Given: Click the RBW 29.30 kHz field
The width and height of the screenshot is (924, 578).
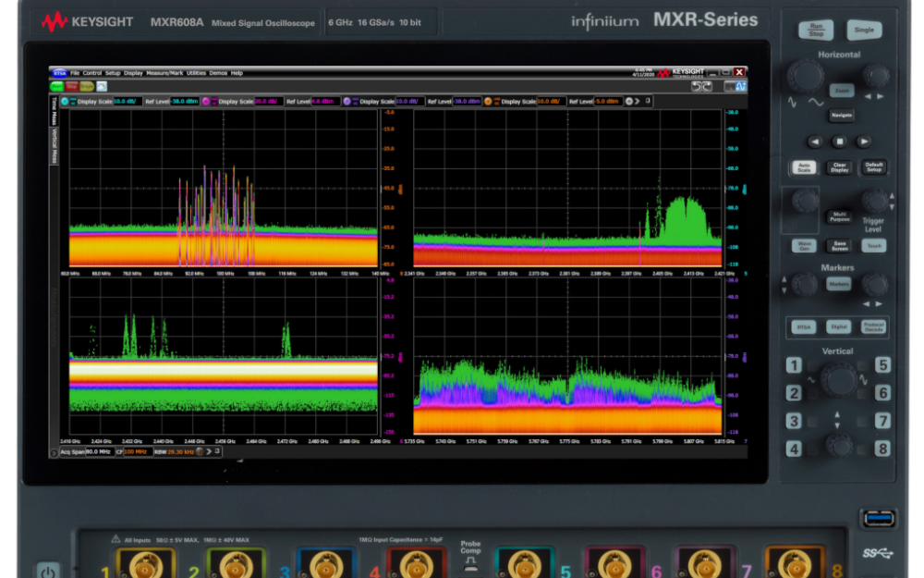Looking at the screenshot, I should [181, 452].
